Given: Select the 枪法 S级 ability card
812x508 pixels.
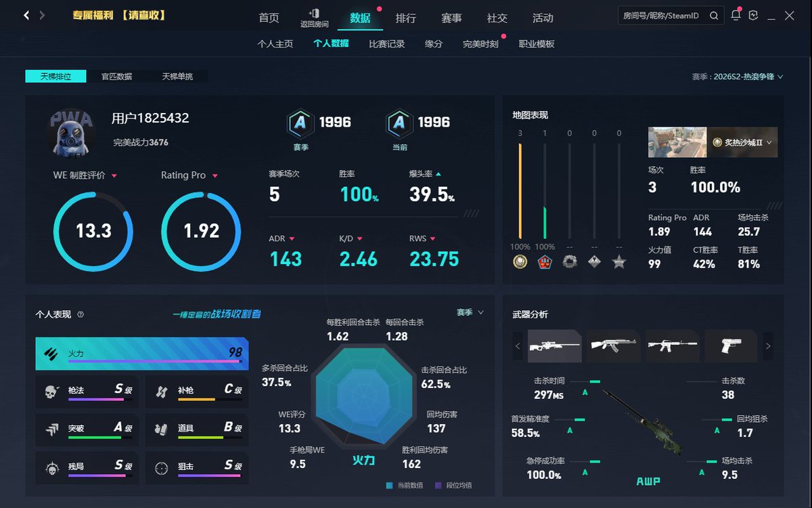Looking at the screenshot, I should click(87, 391).
